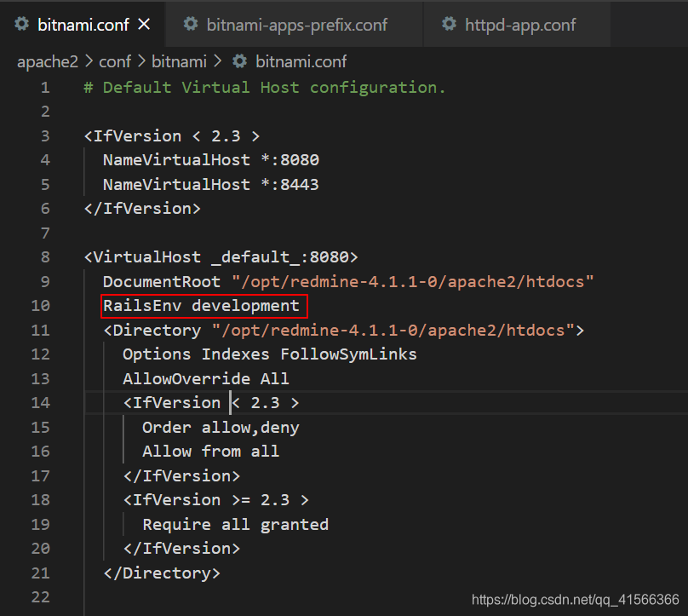Click line number 1 in gutter
This screenshot has width=688, height=616.
click(45, 88)
